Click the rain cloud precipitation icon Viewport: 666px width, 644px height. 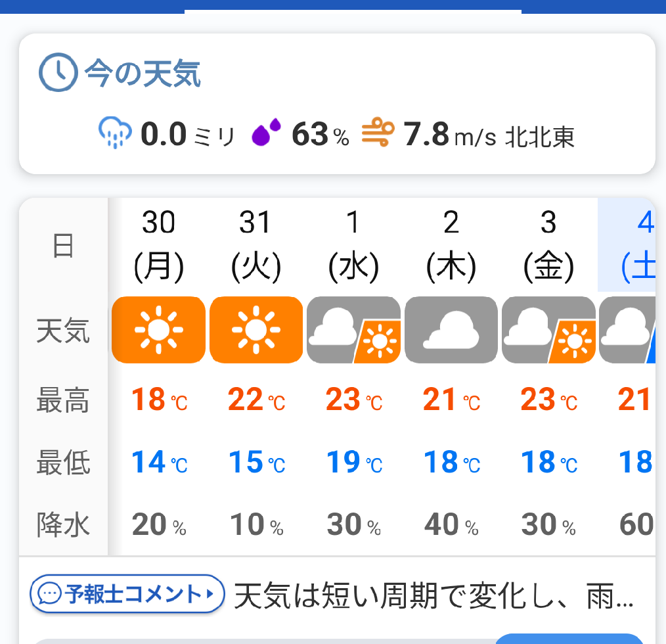click(115, 133)
